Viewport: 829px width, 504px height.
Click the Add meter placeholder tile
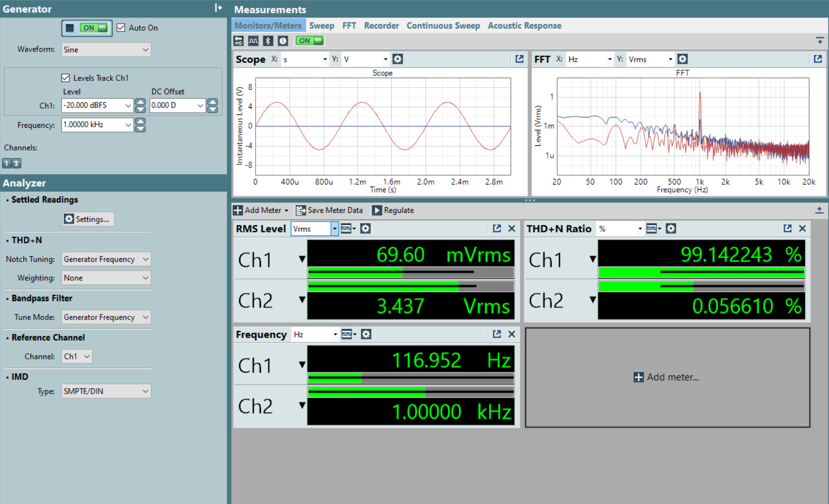[668, 377]
